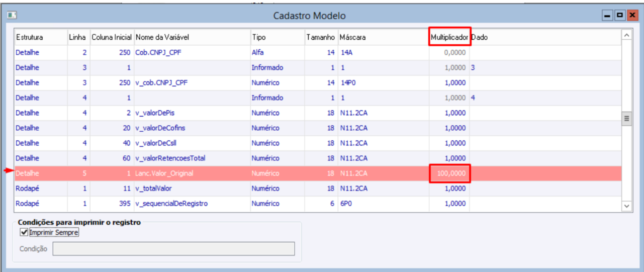
Task: Click the 14P0 mask cell
Action: tap(383, 82)
